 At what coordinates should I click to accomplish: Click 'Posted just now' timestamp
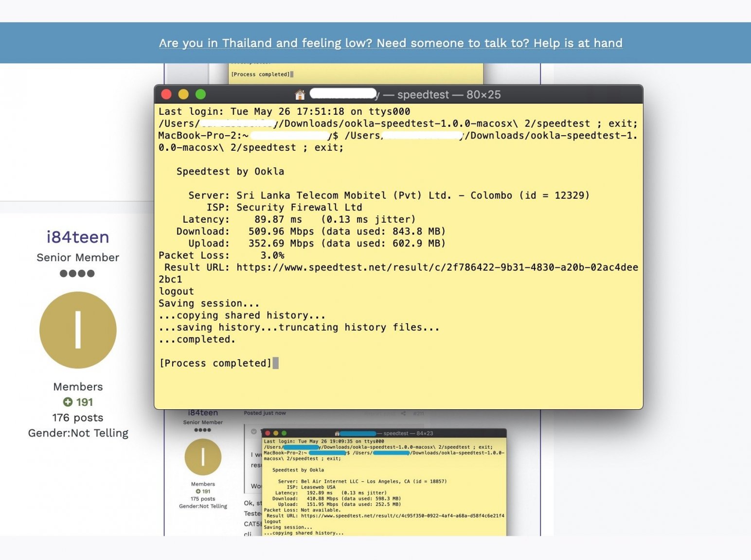tap(265, 413)
